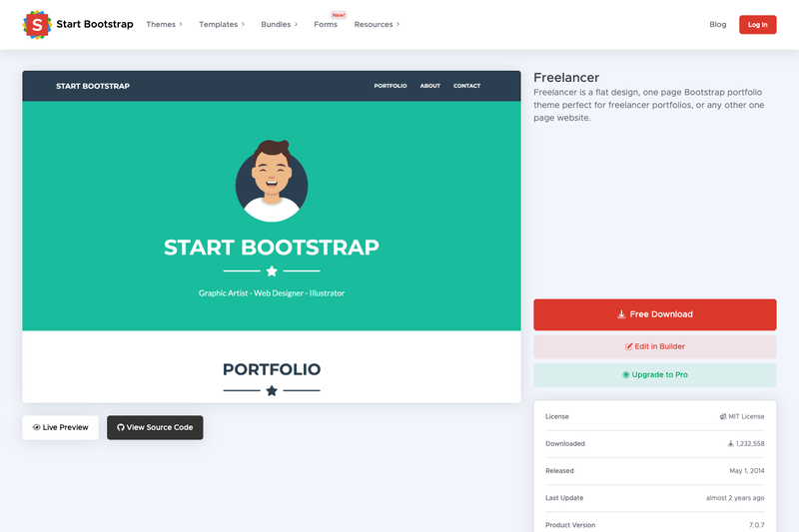
Task: Click the 'almost 2 years ago' value
Action: coord(735,498)
